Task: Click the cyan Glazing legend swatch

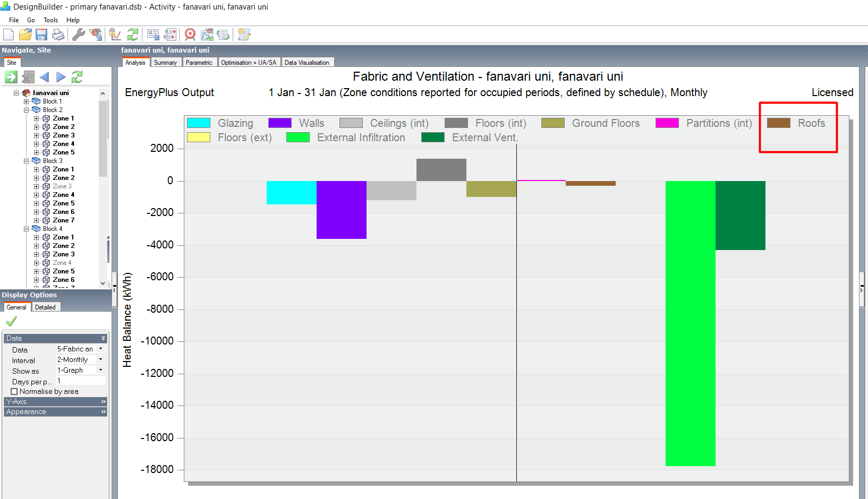Action: pos(199,123)
